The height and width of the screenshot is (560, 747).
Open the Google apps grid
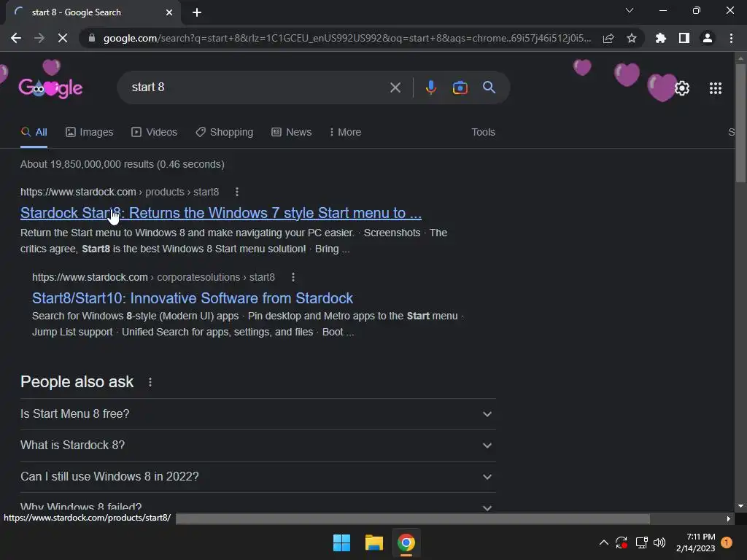click(x=716, y=88)
